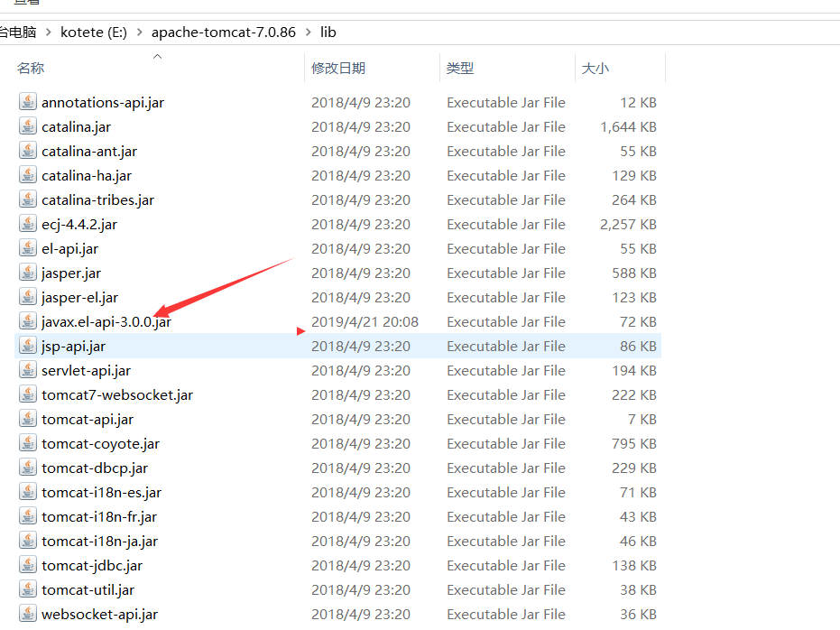Select the file name tomcat-util.jar
This screenshot has height=630, width=840.
click(x=88, y=589)
